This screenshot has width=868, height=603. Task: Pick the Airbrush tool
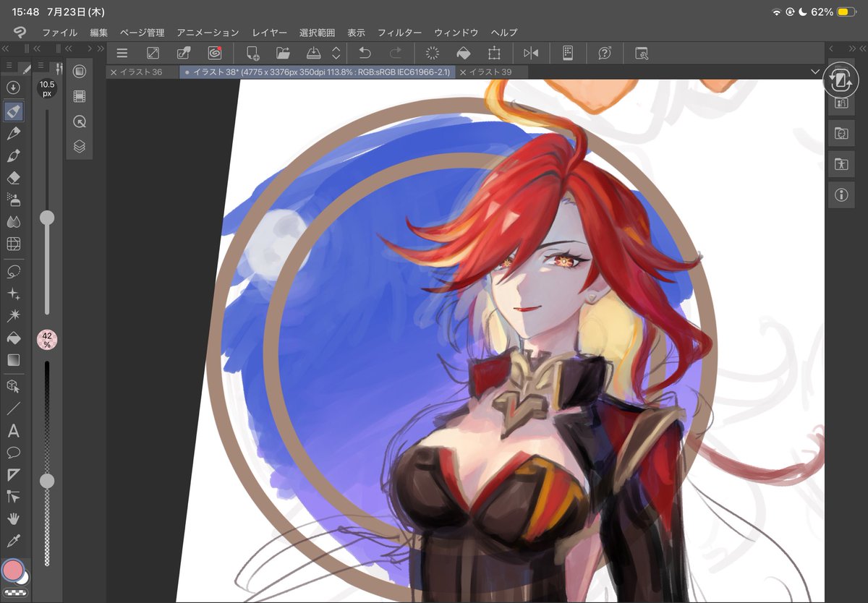pos(13,200)
